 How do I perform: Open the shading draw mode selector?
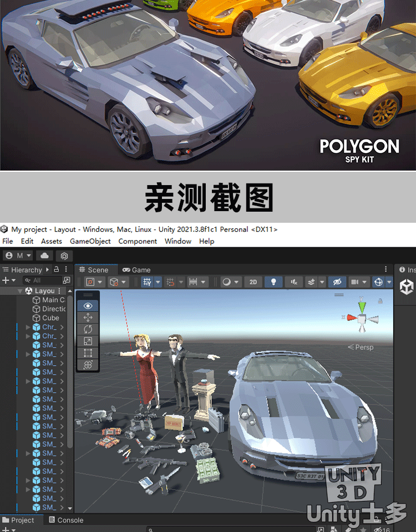[x=231, y=282]
